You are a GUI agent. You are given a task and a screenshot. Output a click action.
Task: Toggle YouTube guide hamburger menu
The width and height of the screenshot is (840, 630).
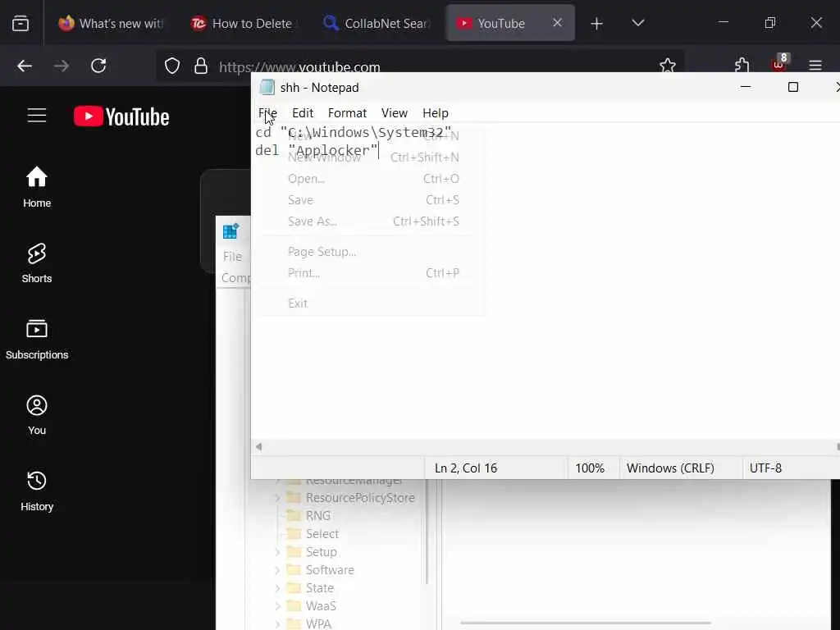coord(37,116)
